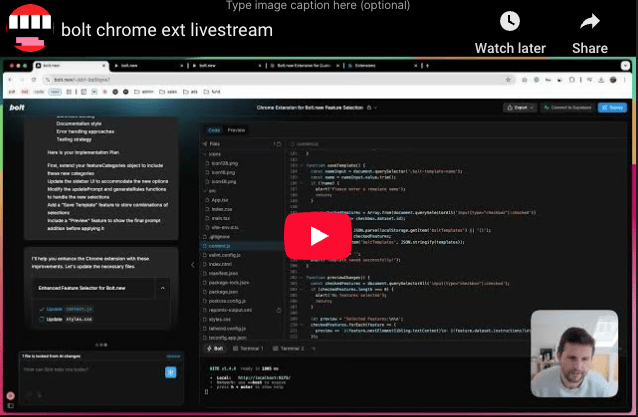Click the browser downloads icon

(601, 80)
